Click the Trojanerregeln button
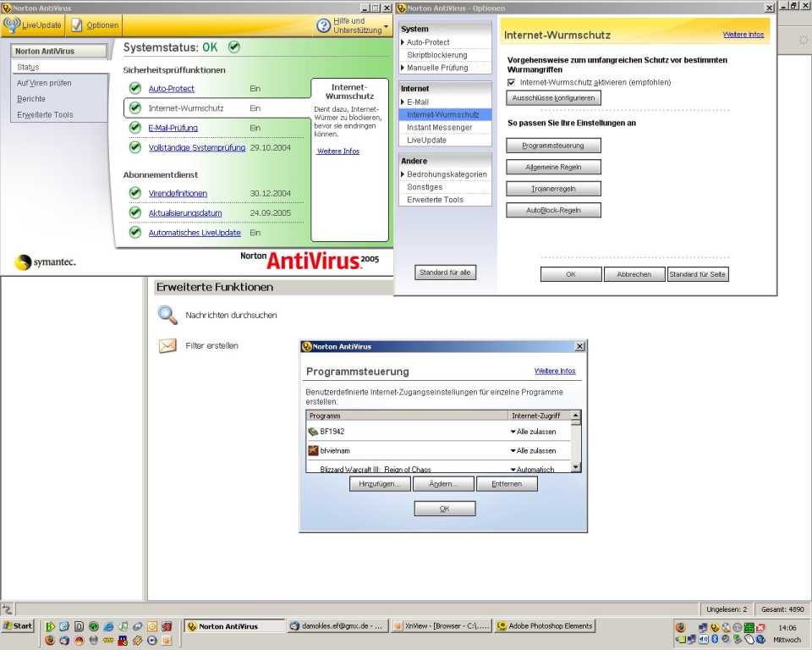 (x=553, y=189)
